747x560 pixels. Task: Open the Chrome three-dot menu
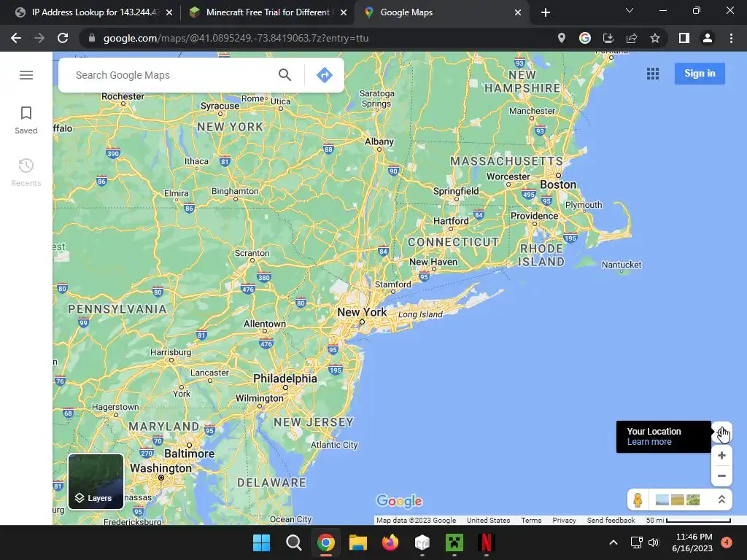[x=731, y=38]
